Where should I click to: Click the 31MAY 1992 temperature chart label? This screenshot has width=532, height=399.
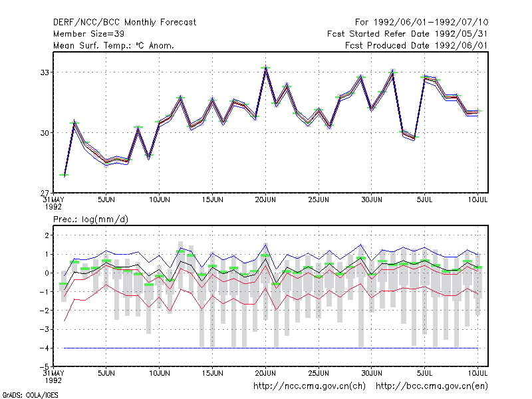[53, 203]
